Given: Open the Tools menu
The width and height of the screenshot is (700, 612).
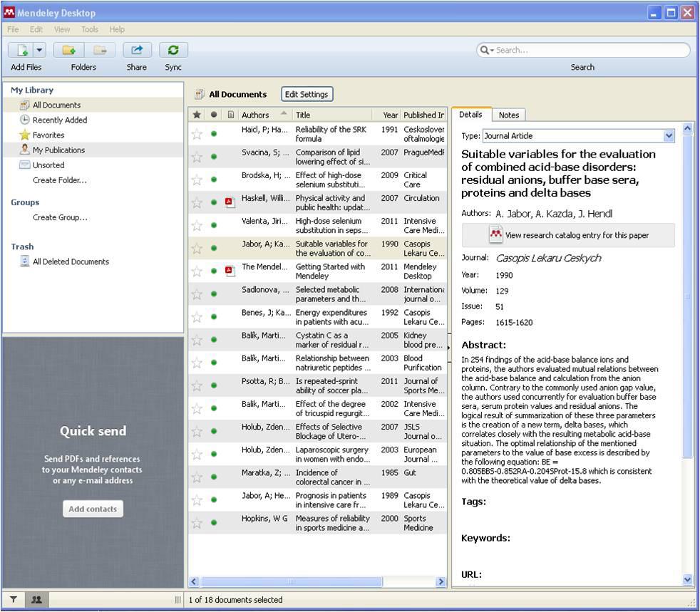Looking at the screenshot, I should 90,29.
